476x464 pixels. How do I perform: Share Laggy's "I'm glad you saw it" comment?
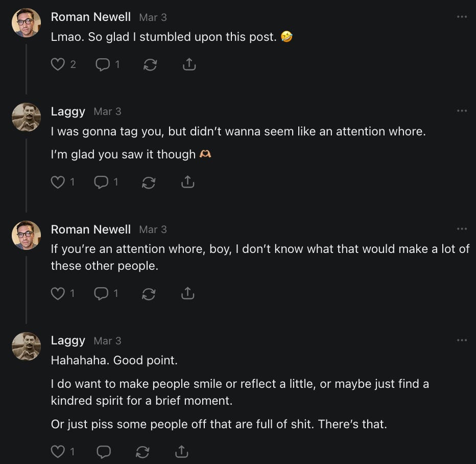[188, 182]
